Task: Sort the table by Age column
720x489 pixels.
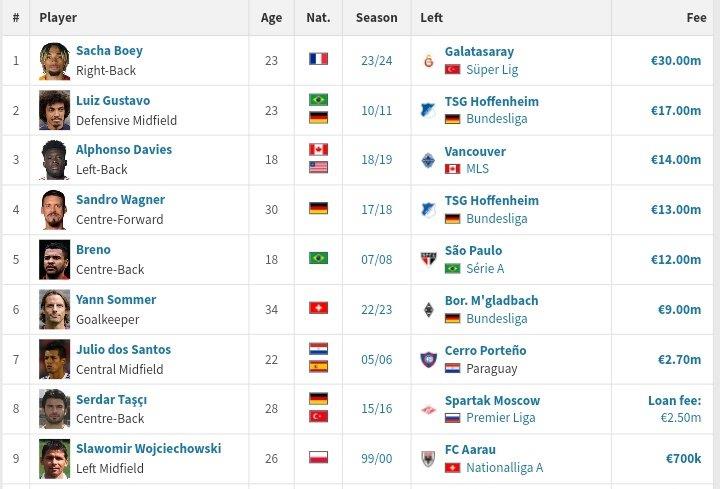Action: pyautogui.click(x=271, y=18)
